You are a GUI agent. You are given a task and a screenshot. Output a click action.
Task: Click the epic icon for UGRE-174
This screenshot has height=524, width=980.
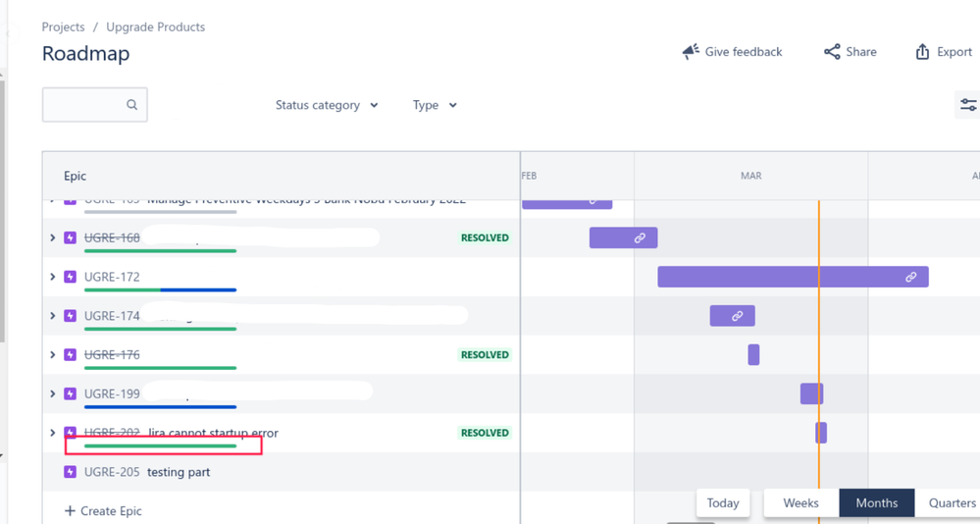(x=70, y=316)
